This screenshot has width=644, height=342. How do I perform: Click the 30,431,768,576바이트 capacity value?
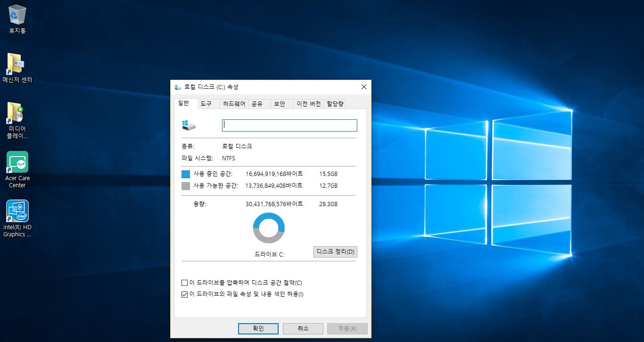(x=274, y=204)
